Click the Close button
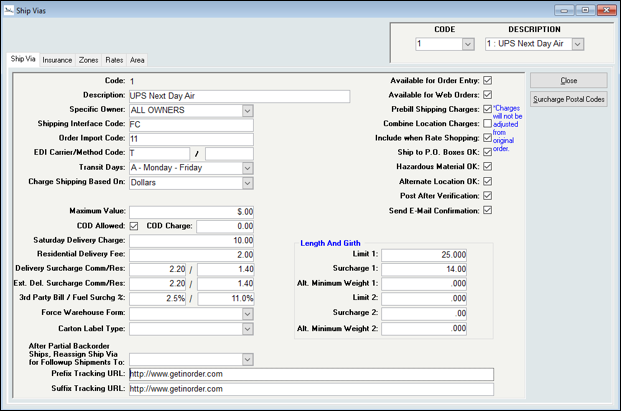Viewport: 621px width, 411px height. (568, 80)
